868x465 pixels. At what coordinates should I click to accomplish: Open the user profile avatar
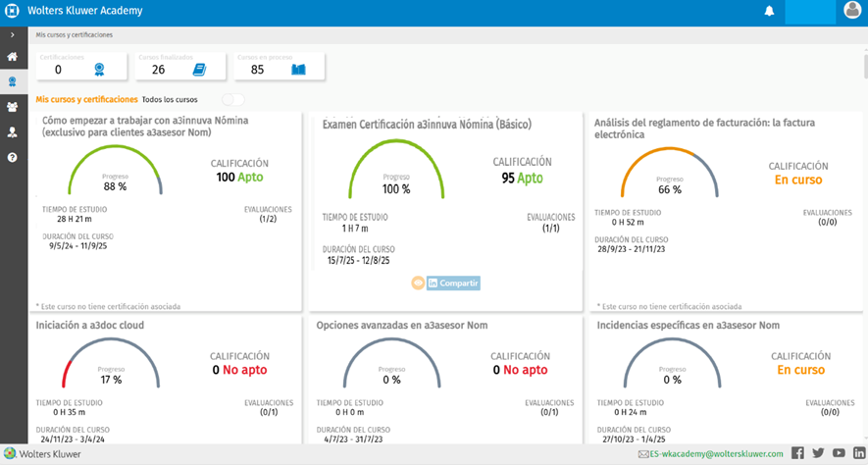coord(853,10)
